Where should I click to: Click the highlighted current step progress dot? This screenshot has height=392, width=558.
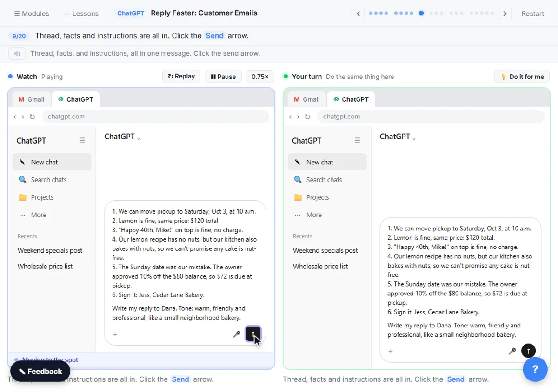click(x=421, y=13)
